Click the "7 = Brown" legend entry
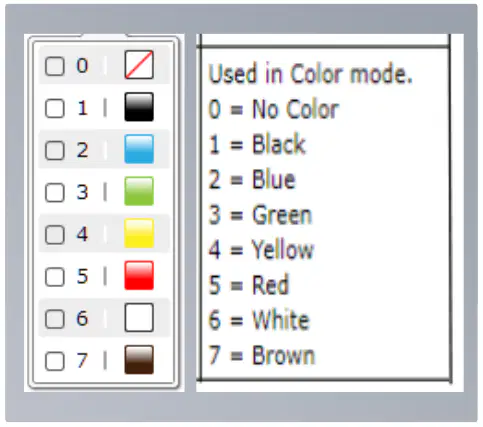The width and height of the screenshot is (483, 427). (262, 355)
